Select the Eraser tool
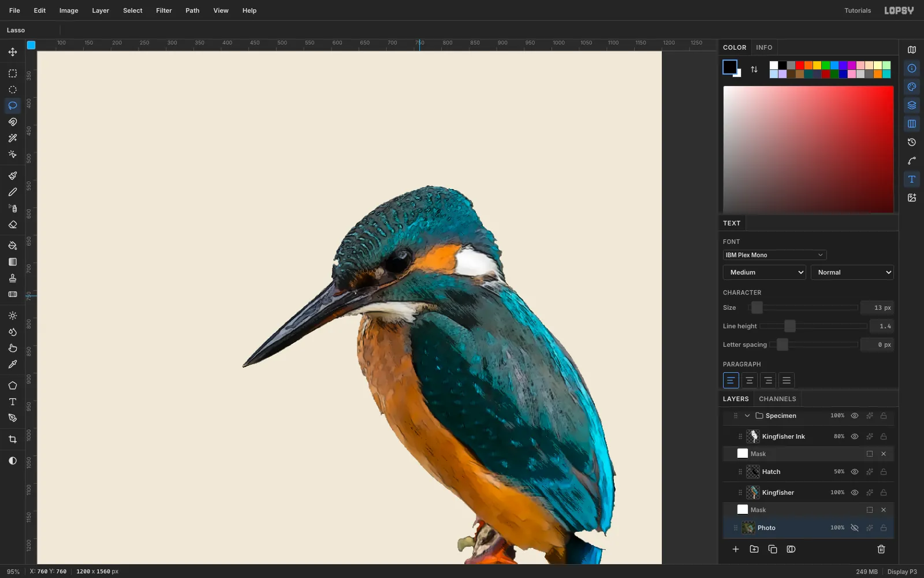This screenshot has width=924, height=578. [13, 224]
